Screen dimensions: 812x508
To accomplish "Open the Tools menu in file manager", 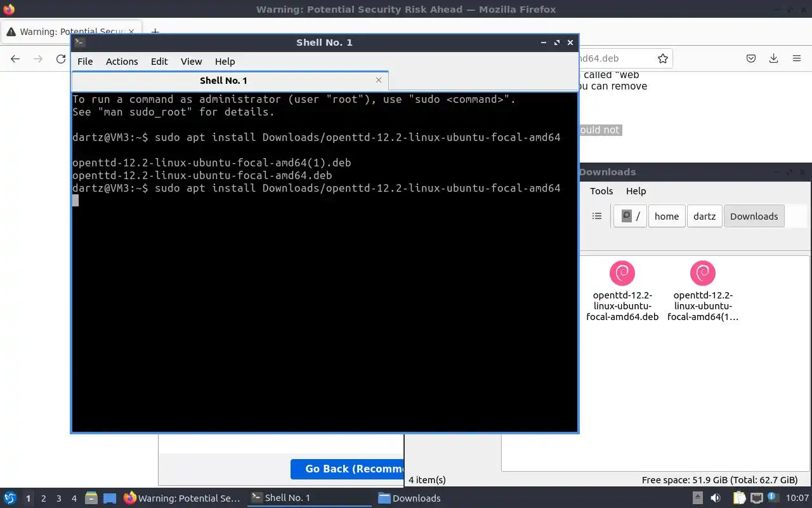I will [601, 191].
